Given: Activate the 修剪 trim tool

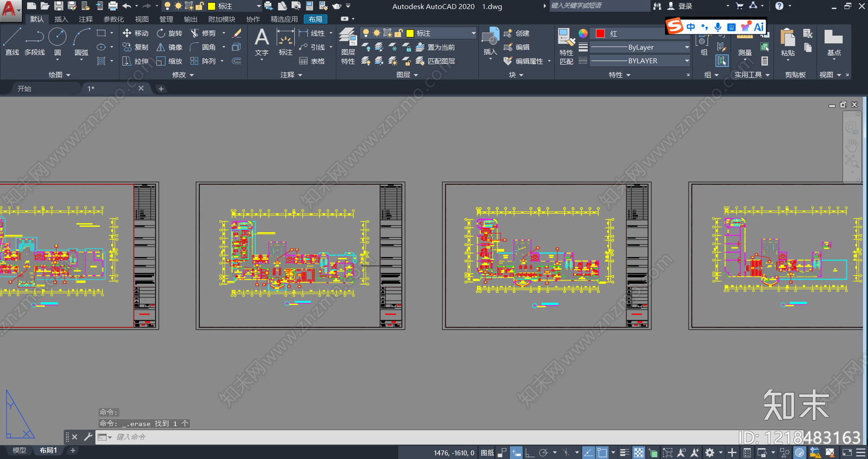Looking at the screenshot, I should tap(203, 33).
